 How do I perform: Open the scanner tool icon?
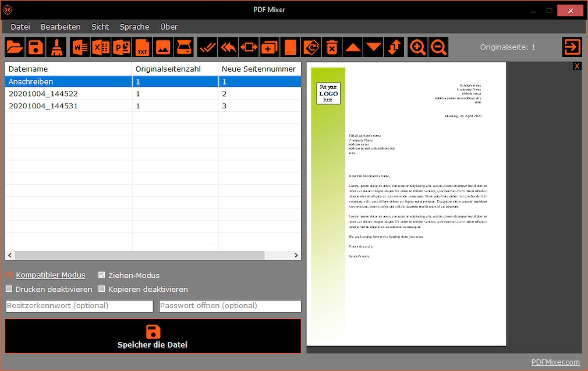tap(184, 47)
